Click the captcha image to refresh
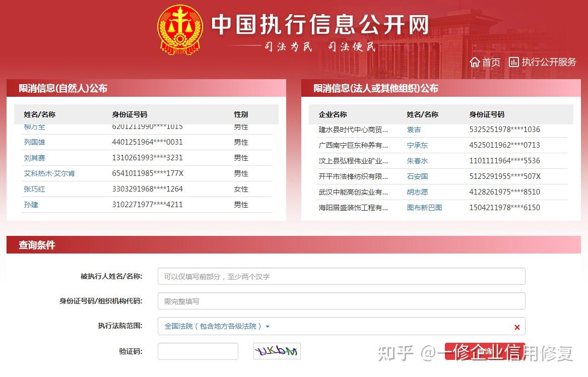This screenshot has width=588, height=377. 277,351
